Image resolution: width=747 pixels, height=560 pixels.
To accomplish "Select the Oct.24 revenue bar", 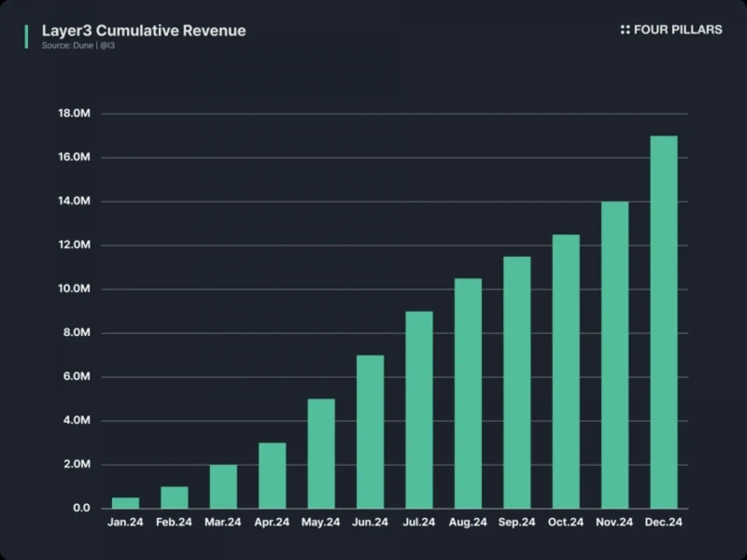I will pos(566,371).
